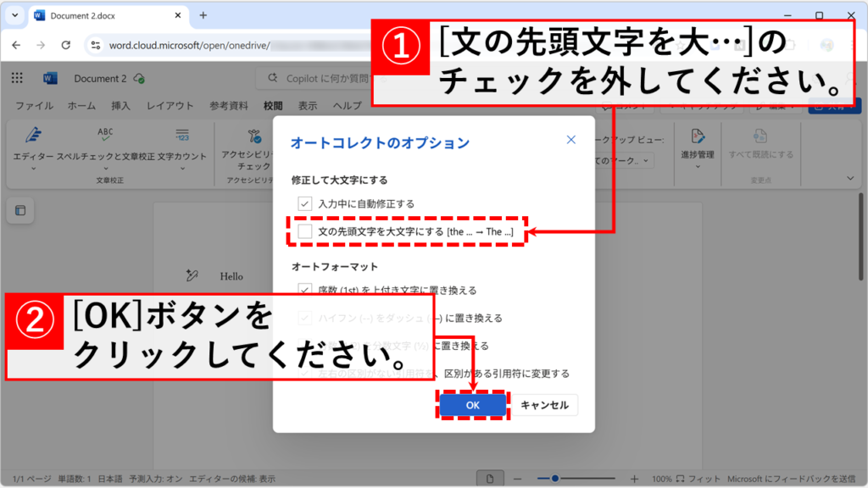Viewport: 868px width, 488px height.
Task: Click the browser forward arrow
Action: click(x=41, y=46)
